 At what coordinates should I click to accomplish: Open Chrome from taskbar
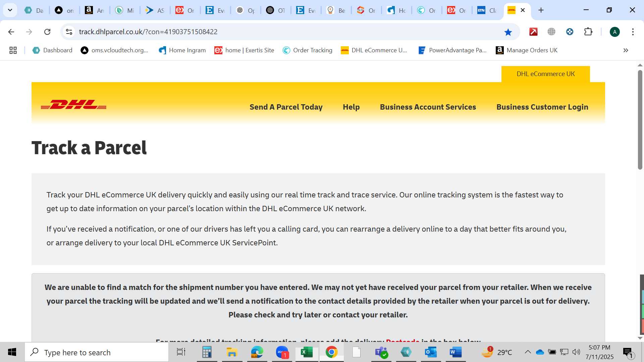[x=331, y=352]
